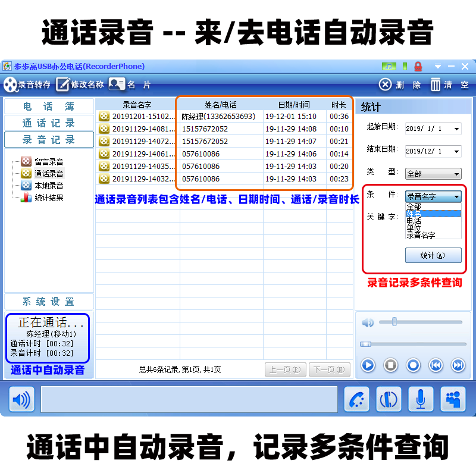Open the 系统设置 section
476x476 pixels.
(49, 302)
